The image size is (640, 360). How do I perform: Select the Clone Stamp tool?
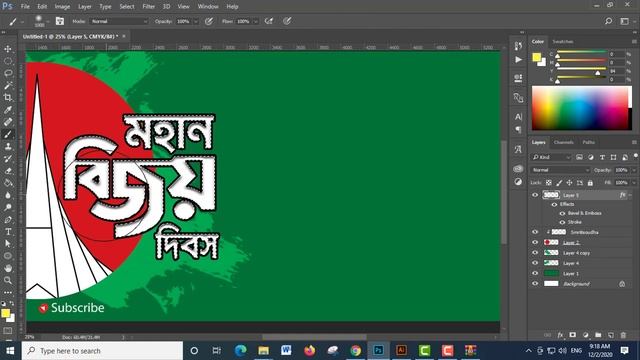[x=8, y=147]
